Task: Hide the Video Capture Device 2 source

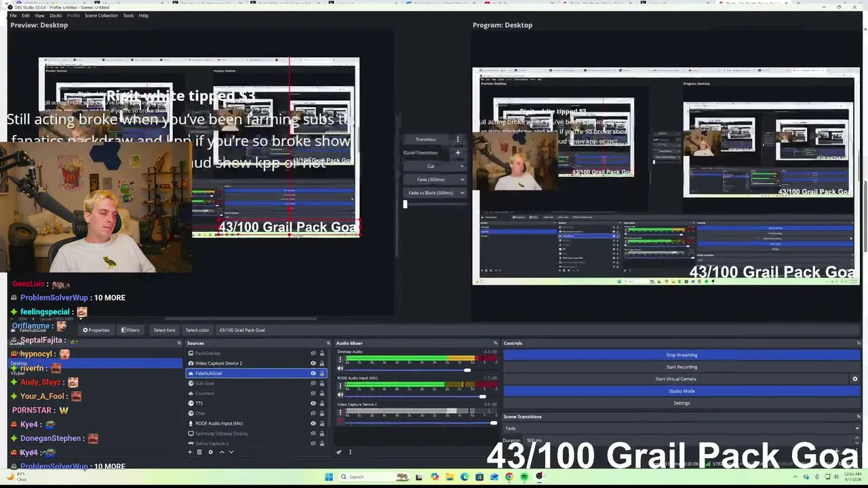Action: [x=313, y=363]
